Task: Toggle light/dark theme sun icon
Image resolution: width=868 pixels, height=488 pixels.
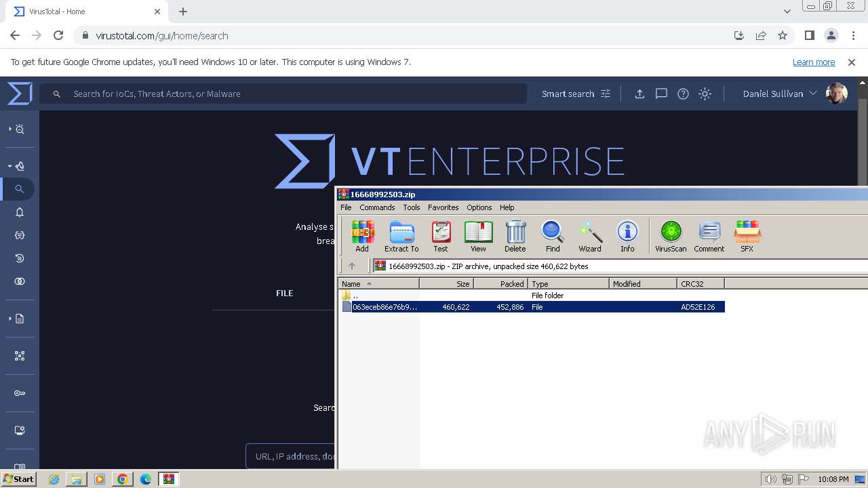Action: pyautogui.click(x=705, y=94)
